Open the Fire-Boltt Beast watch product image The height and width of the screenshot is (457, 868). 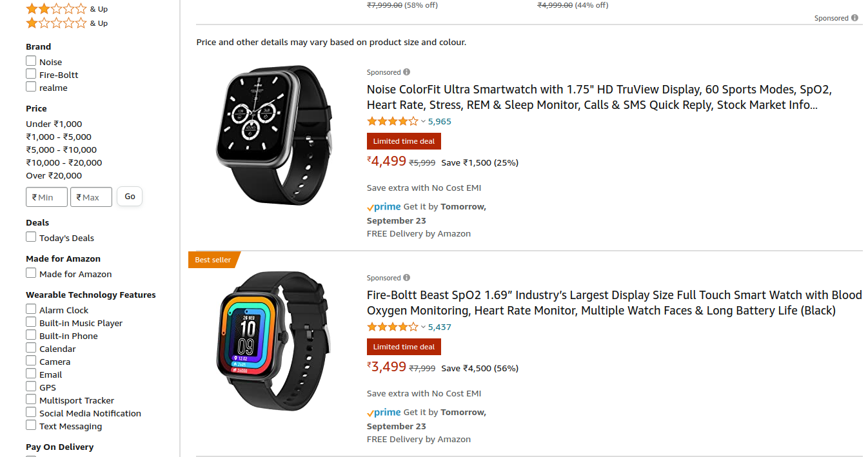pos(274,341)
